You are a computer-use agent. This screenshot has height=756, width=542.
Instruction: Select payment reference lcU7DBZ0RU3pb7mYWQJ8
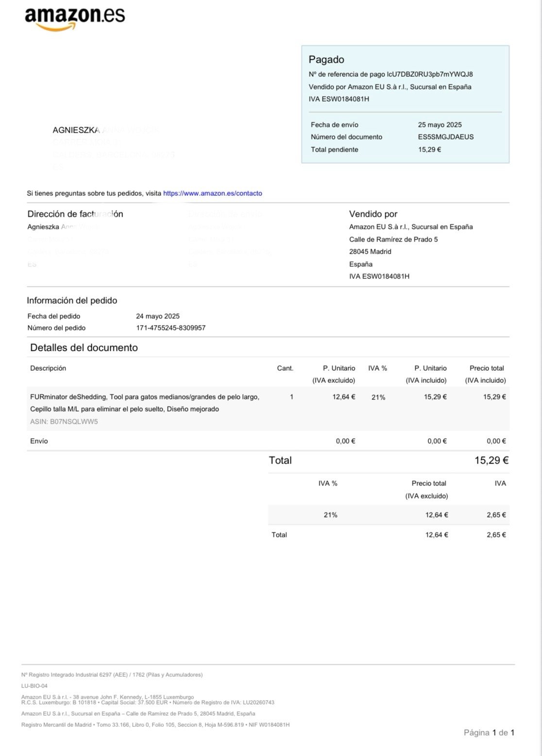[x=430, y=74]
